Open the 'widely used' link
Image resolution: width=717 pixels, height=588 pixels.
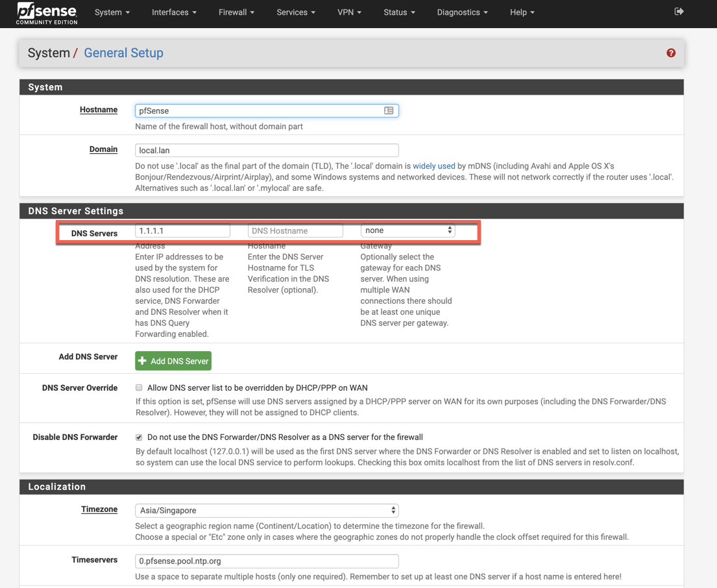[x=434, y=166]
